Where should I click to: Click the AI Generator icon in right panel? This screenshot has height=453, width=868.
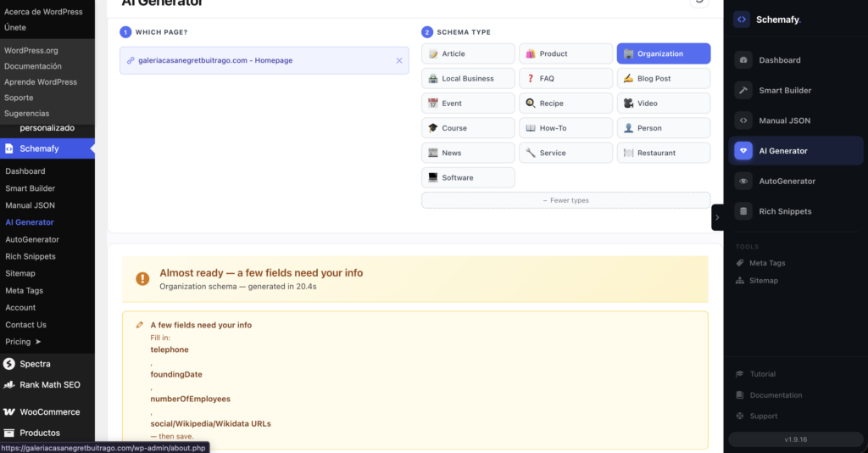pyautogui.click(x=743, y=151)
